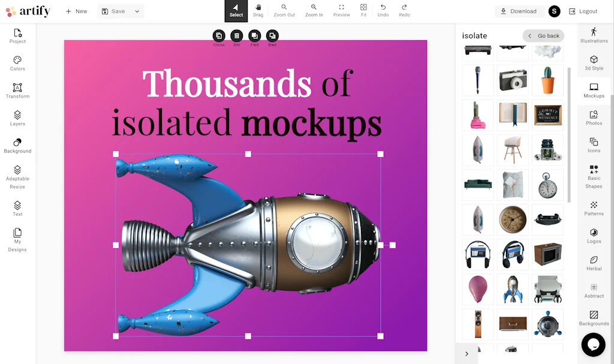The height and width of the screenshot is (364, 614).
Task: Open the chat support bubble
Action: 593,344
